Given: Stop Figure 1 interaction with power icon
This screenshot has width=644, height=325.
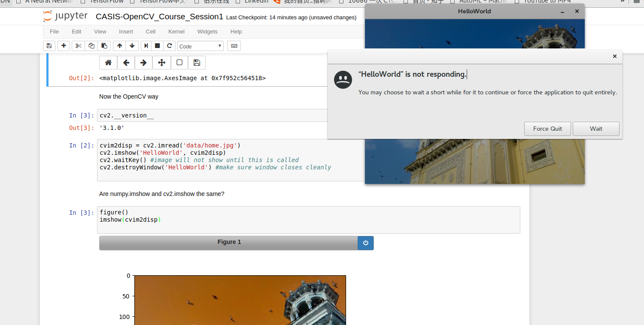Looking at the screenshot, I should click(x=365, y=243).
